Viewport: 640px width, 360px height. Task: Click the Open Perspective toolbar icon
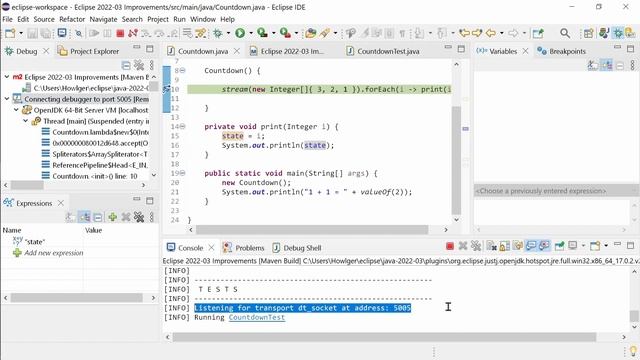pyautogui.click(x=588, y=33)
